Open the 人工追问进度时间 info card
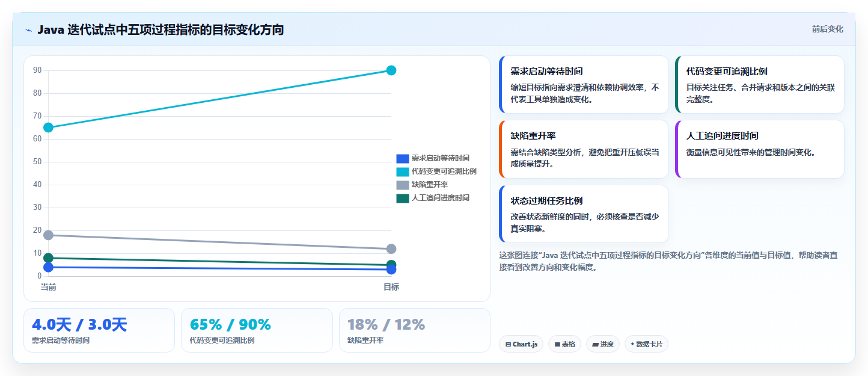 [x=760, y=149]
